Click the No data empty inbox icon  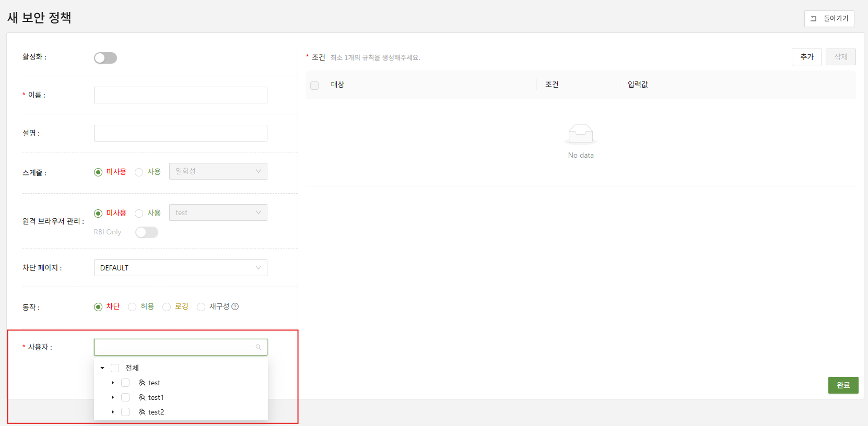click(x=580, y=134)
